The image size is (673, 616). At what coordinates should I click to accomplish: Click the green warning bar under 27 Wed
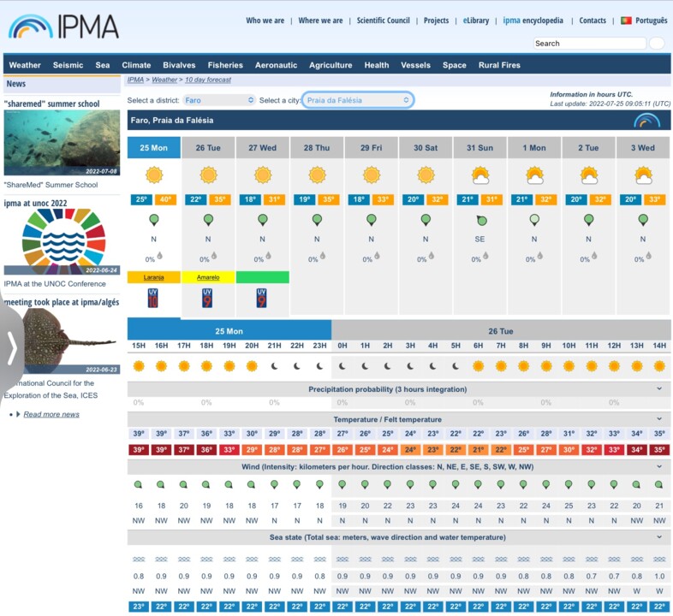click(263, 277)
